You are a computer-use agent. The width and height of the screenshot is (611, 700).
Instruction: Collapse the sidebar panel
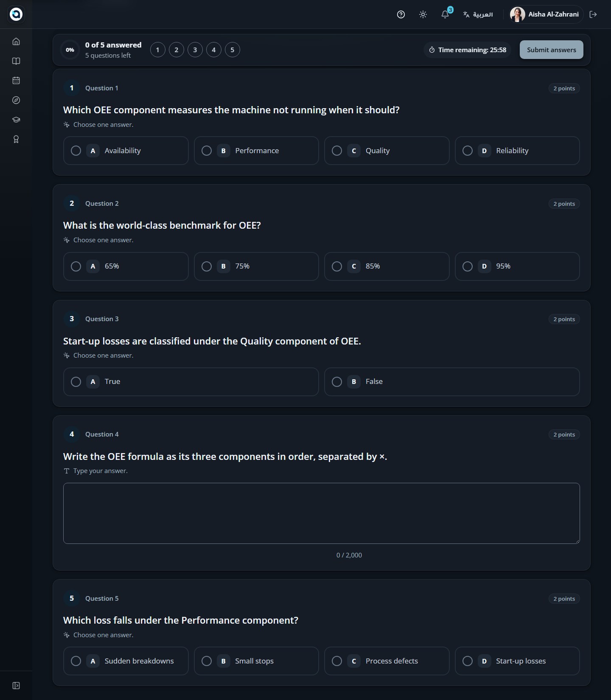point(16,686)
